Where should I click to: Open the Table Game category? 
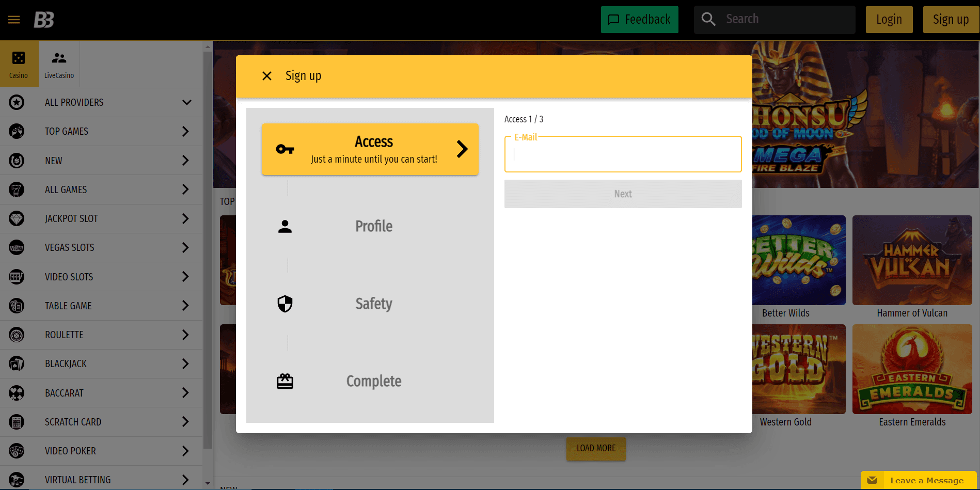pyautogui.click(x=68, y=306)
